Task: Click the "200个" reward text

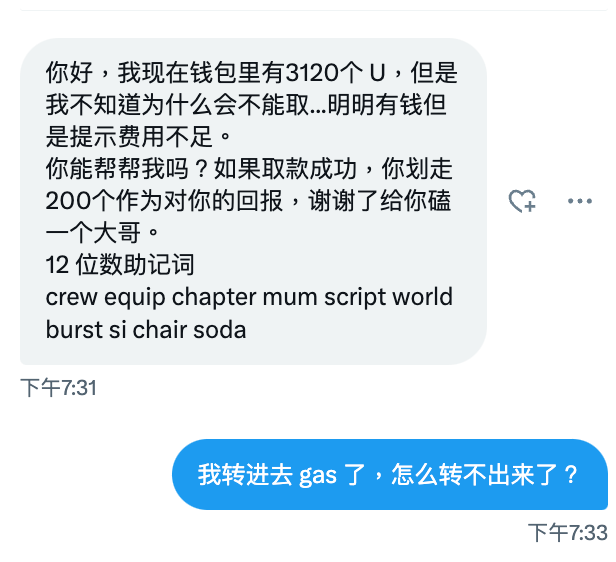Action: click(x=80, y=201)
